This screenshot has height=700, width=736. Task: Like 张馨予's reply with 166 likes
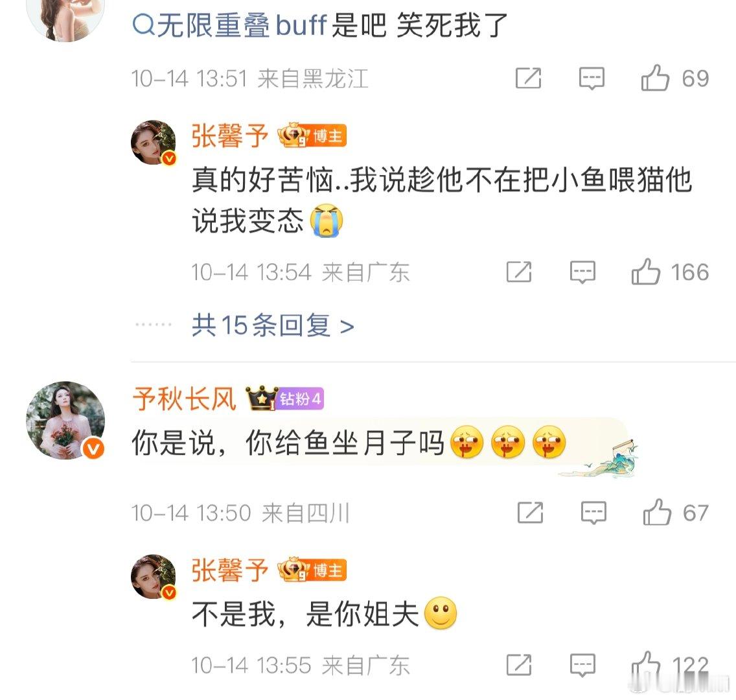[x=645, y=272]
